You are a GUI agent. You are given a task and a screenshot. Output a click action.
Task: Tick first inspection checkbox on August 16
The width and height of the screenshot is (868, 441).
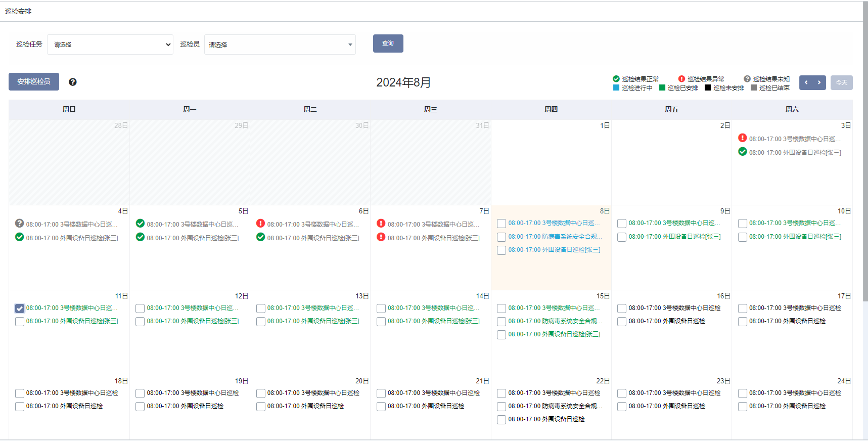[x=622, y=308]
